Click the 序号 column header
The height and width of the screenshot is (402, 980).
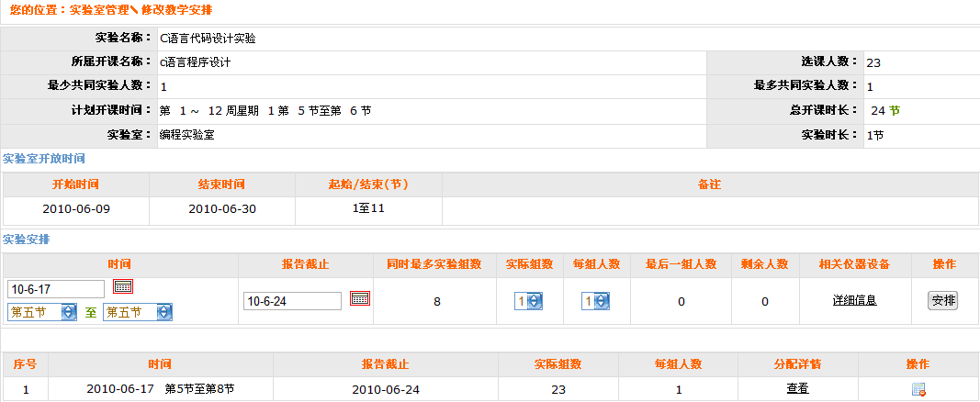point(25,364)
